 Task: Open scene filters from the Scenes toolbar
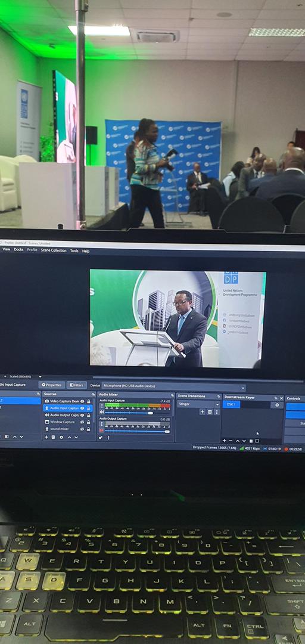click(7, 436)
